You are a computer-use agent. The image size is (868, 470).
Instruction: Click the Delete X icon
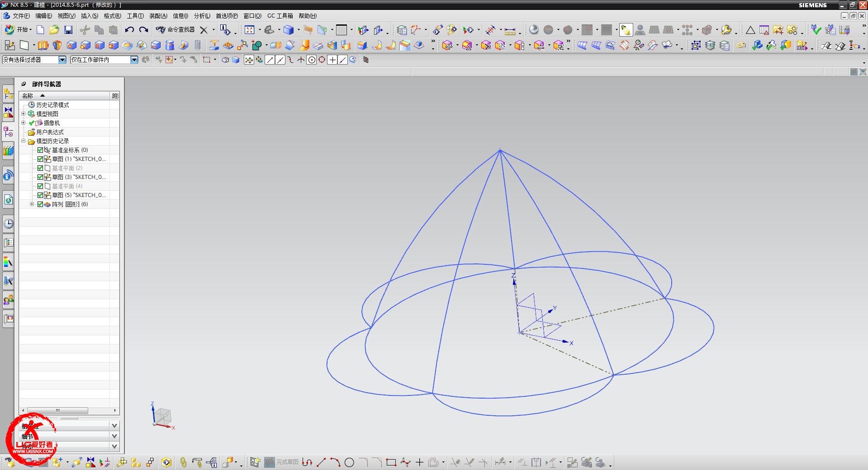204,30
